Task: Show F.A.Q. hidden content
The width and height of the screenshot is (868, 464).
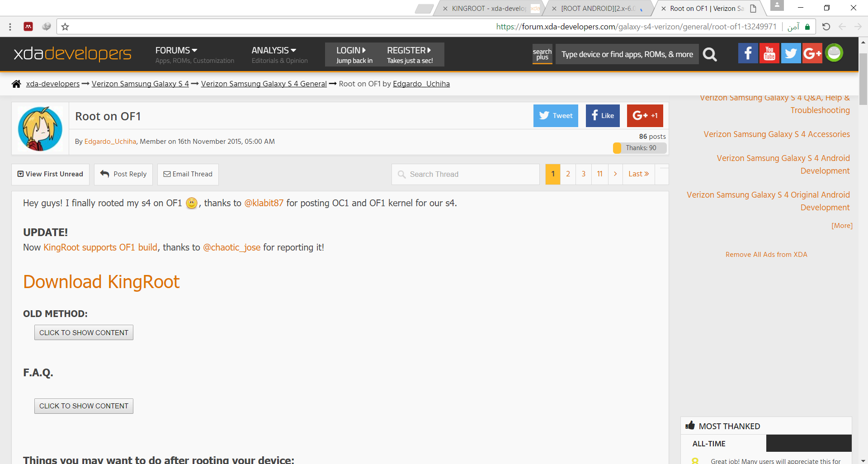Action: pyautogui.click(x=84, y=406)
